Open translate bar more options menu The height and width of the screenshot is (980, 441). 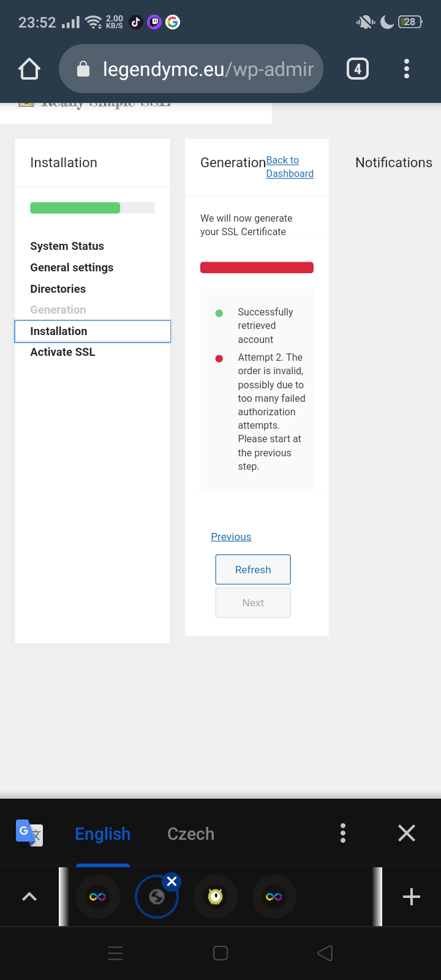coord(343,833)
